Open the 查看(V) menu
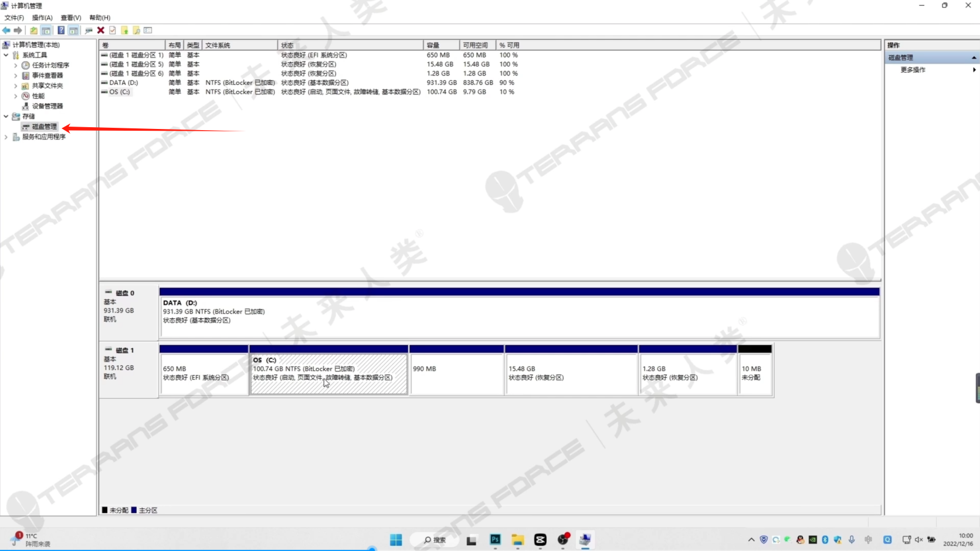This screenshot has height=551, width=980. 71,18
